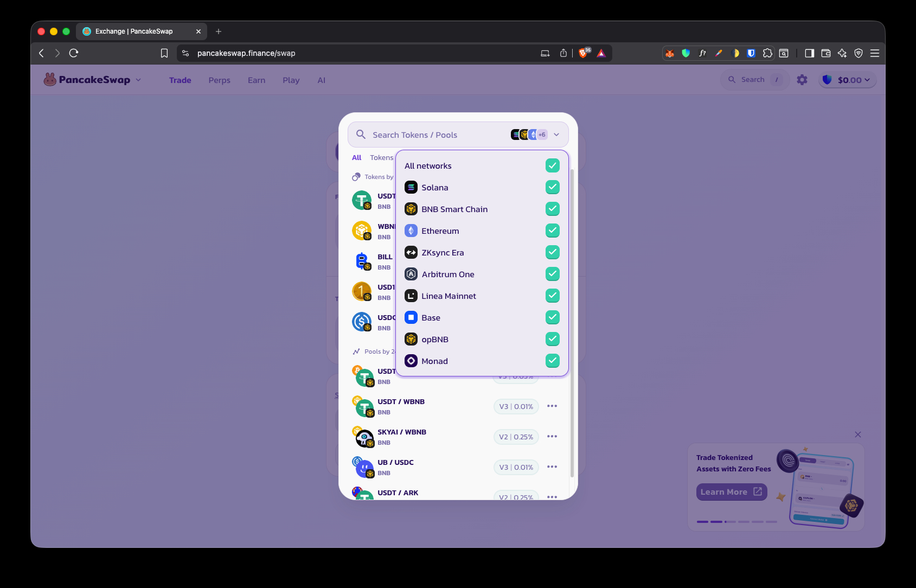Click the Monad network logo icon

click(411, 361)
